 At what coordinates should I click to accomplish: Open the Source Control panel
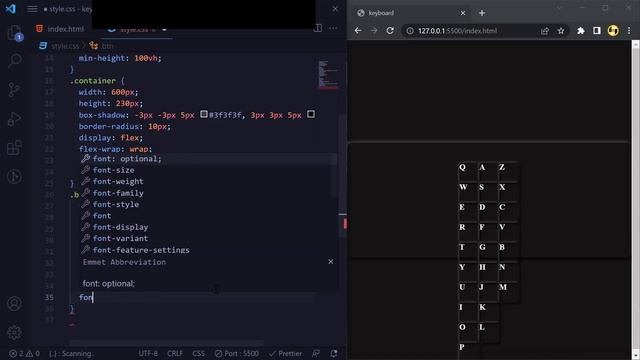pos(15,90)
